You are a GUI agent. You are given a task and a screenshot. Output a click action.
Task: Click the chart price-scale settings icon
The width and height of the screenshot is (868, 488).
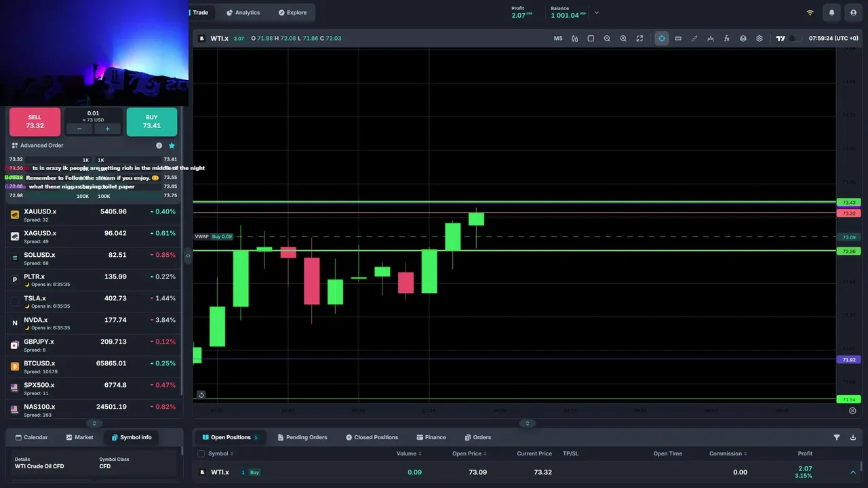(x=852, y=411)
